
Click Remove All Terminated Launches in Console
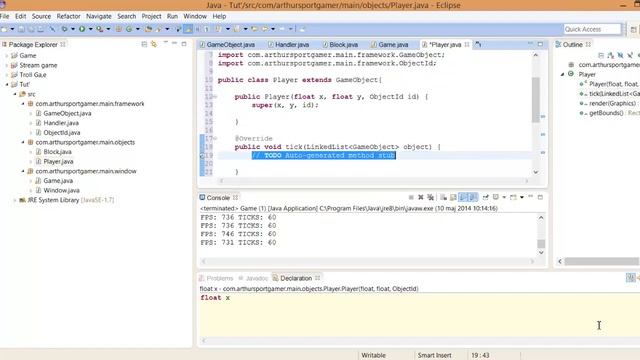(x=430, y=198)
